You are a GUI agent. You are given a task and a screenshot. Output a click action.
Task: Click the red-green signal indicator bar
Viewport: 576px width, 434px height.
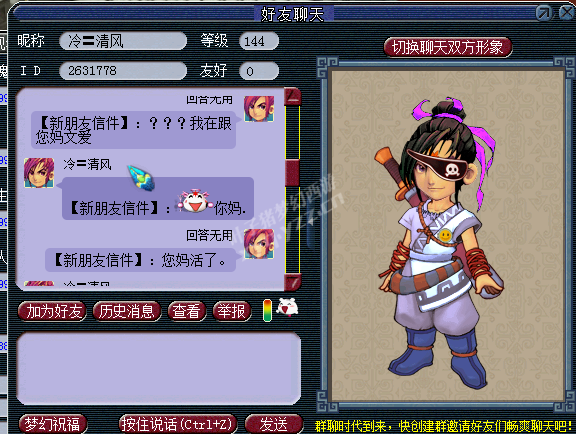(267, 311)
